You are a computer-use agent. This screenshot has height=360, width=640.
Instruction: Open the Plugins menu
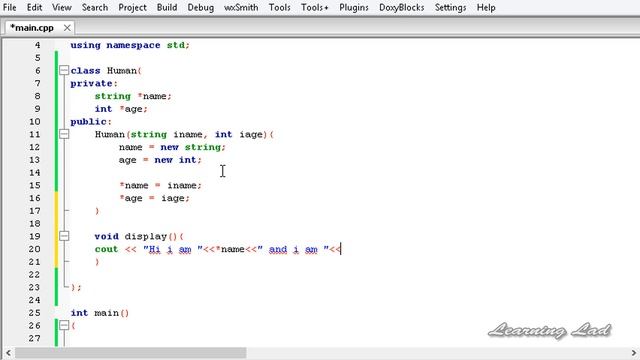[353, 7]
